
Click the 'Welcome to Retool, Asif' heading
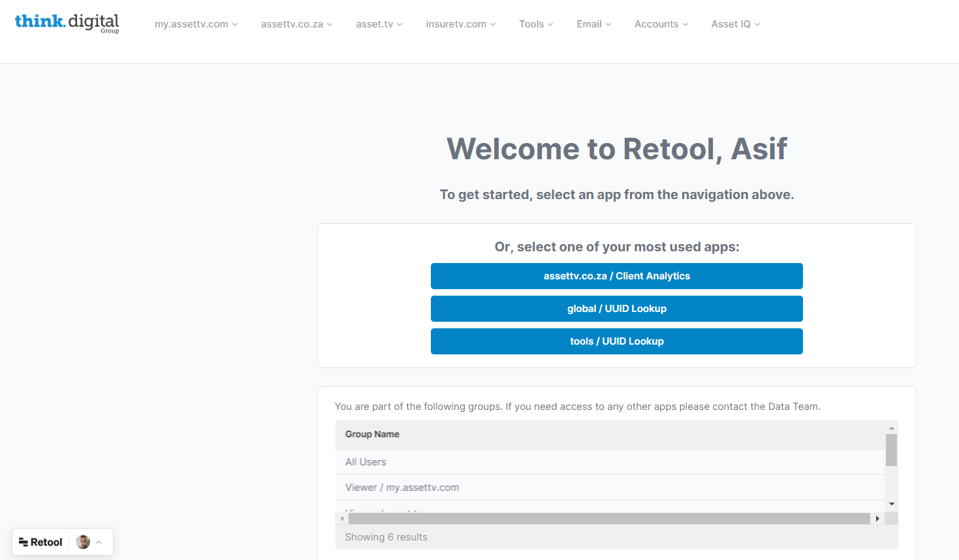tap(616, 149)
